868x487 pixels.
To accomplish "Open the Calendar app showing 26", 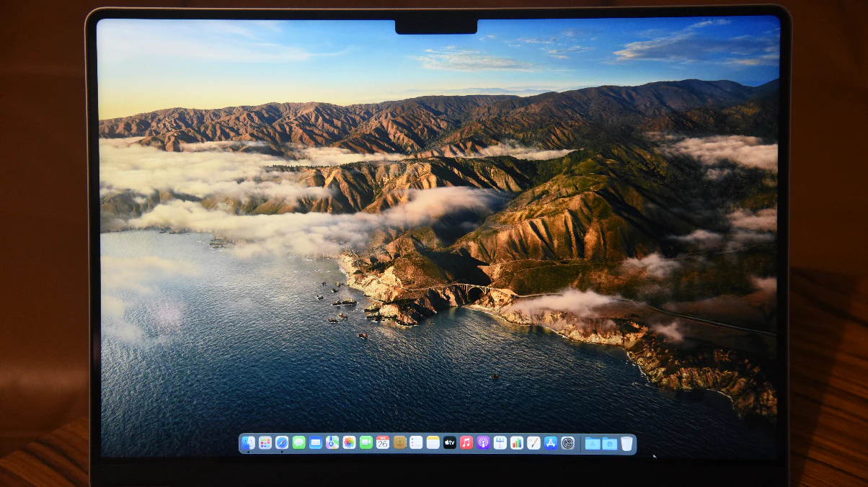I will (x=383, y=443).
